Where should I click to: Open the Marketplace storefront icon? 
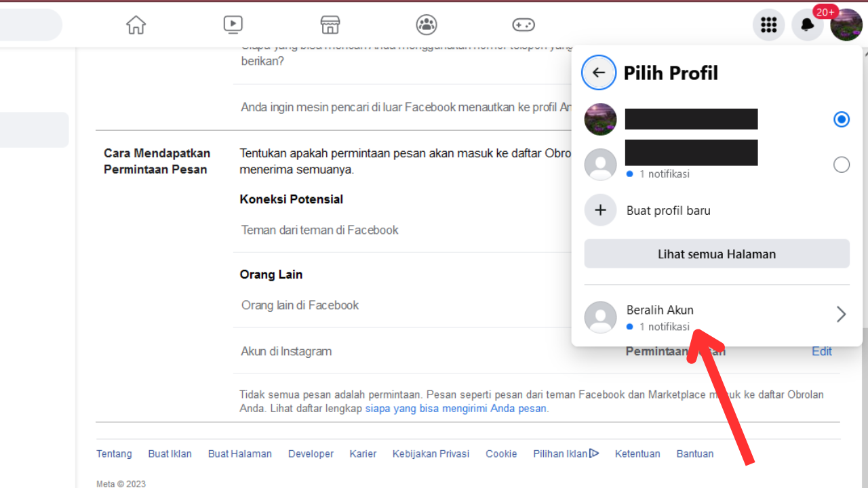330,25
